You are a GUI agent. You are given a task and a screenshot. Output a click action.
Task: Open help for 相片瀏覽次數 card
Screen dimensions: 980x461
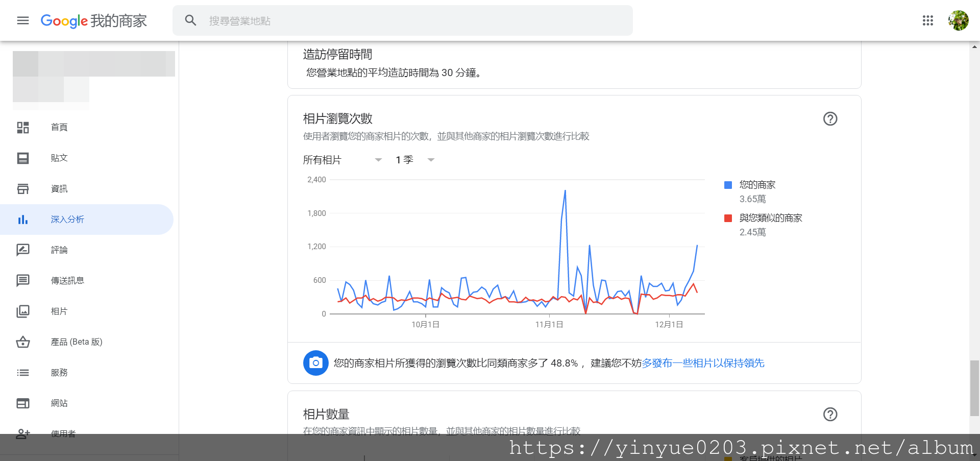(830, 118)
